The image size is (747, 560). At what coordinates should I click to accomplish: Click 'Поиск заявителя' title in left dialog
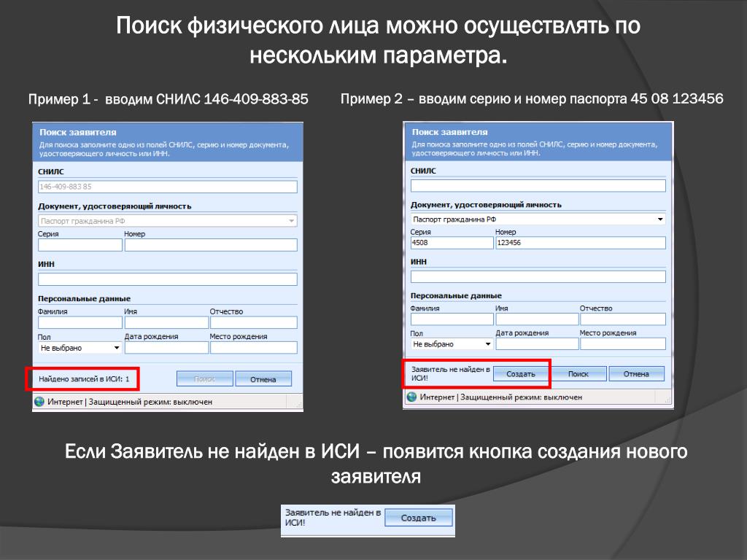point(77,133)
